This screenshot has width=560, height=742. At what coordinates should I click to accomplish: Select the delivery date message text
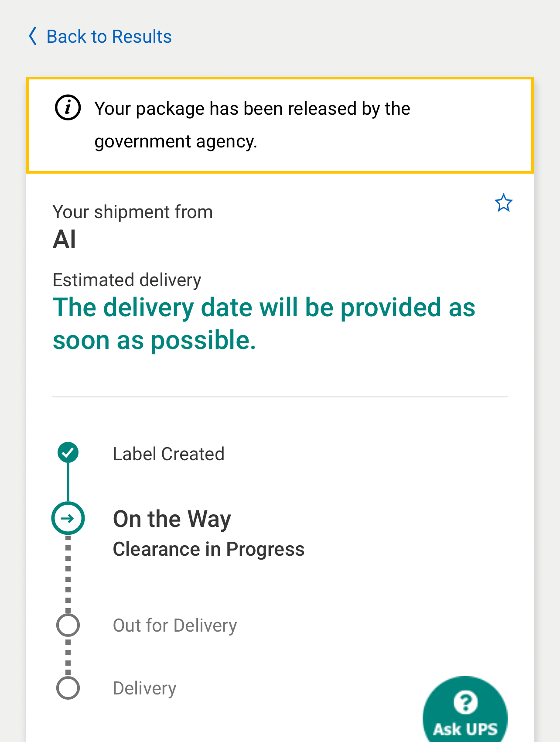point(263,324)
